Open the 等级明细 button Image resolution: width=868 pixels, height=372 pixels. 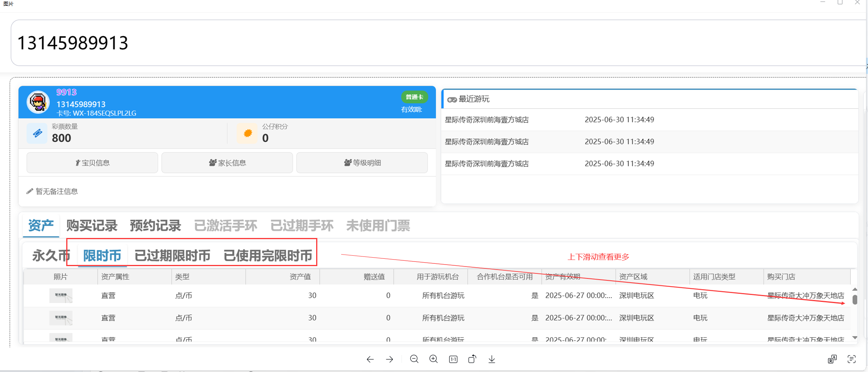coord(362,163)
